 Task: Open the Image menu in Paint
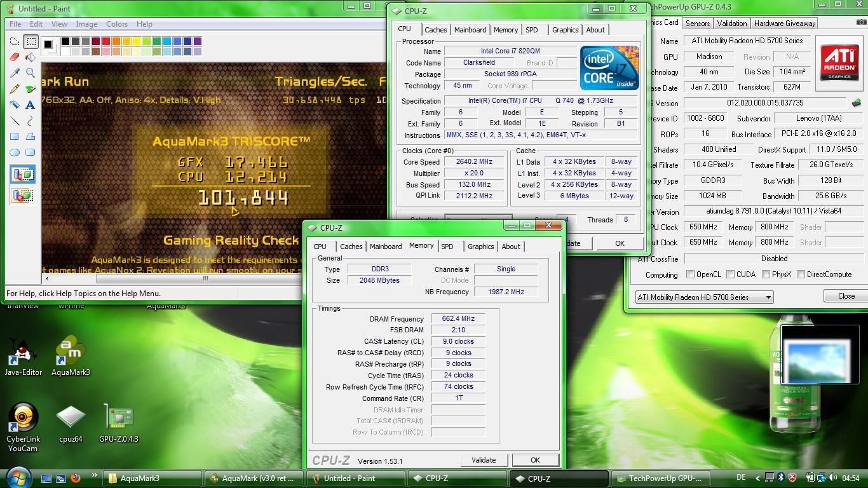click(86, 24)
